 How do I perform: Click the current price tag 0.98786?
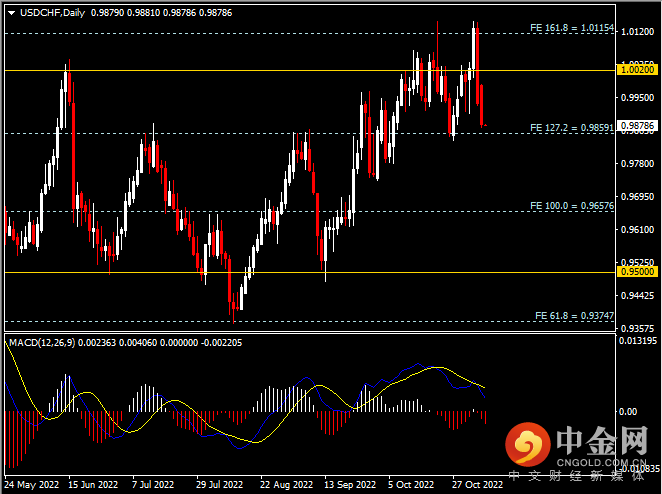[x=637, y=125]
